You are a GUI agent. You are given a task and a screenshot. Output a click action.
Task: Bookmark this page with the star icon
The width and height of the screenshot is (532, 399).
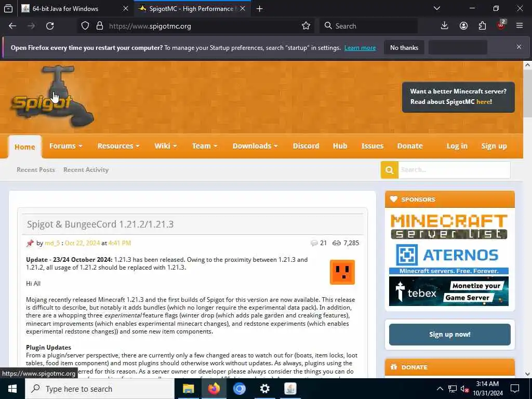(x=305, y=26)
